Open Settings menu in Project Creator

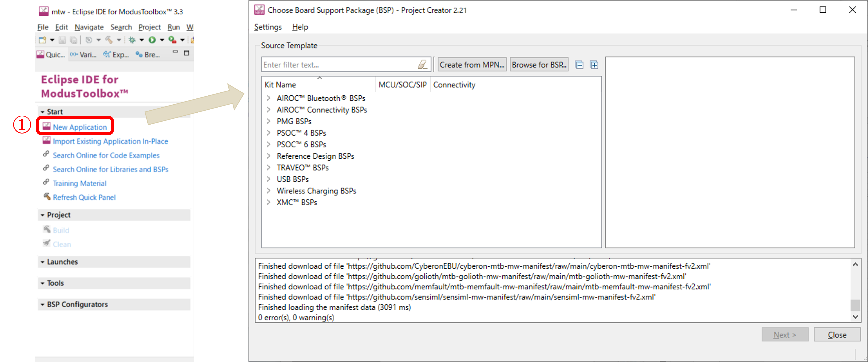point(268,27)
